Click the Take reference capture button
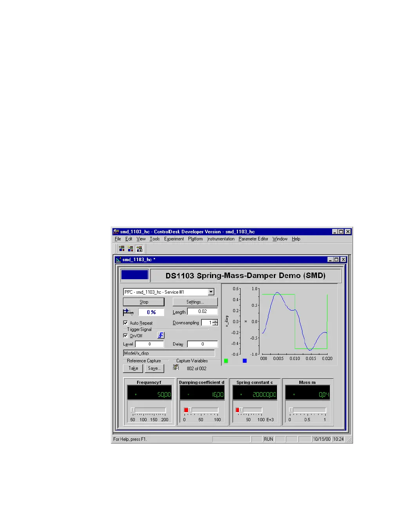The width and height of the screenshot is (420, 509). pos(133,368)
